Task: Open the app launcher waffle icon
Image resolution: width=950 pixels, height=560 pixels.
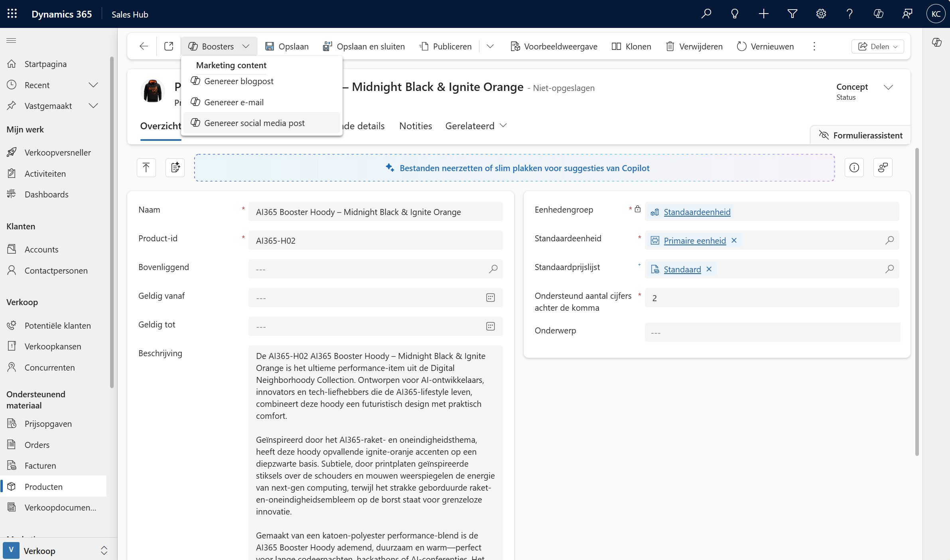Action: tap(12, 14)
